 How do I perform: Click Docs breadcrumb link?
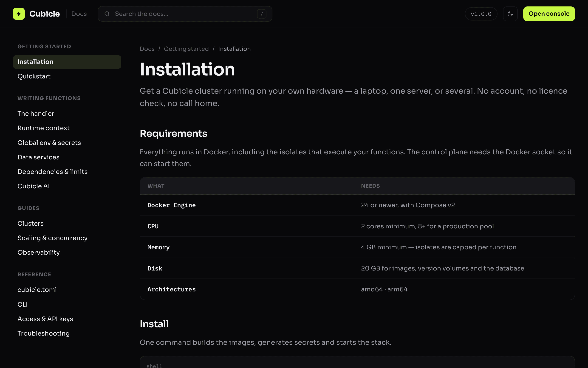tap(147, 49)
